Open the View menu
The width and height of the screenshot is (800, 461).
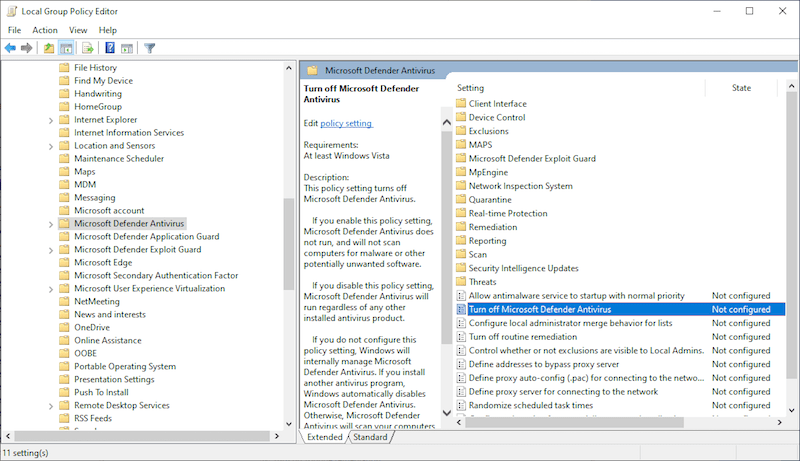click(78, 30)
